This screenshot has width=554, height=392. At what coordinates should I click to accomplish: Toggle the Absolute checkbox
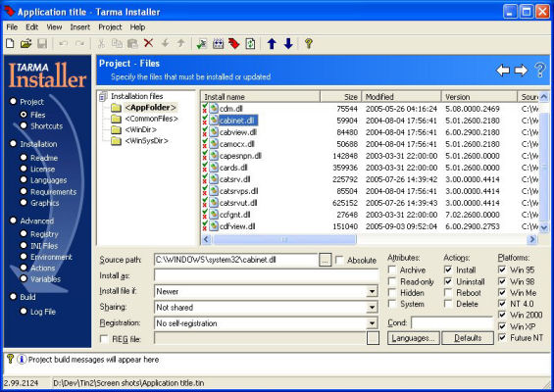(339, 261)
